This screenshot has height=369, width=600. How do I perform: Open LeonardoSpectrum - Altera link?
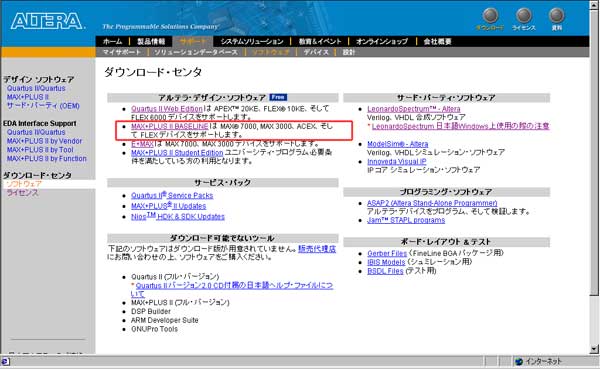pos(414,109)
